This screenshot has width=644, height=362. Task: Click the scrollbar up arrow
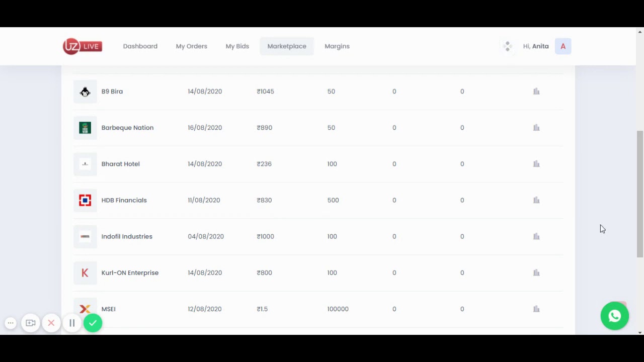tap(640, 31)
